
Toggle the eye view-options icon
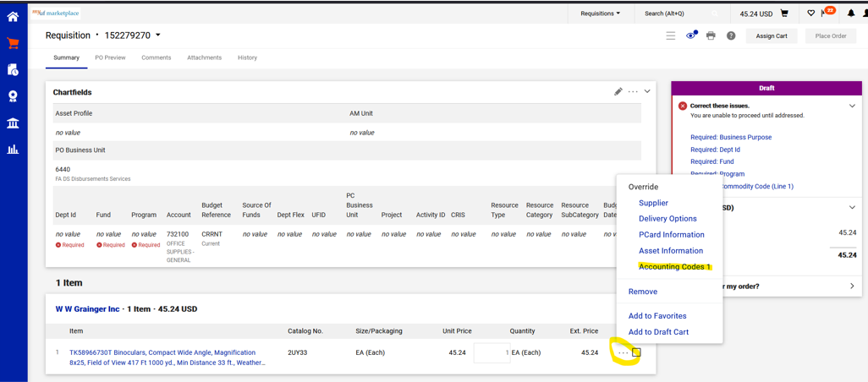click(x=691, y=36)
